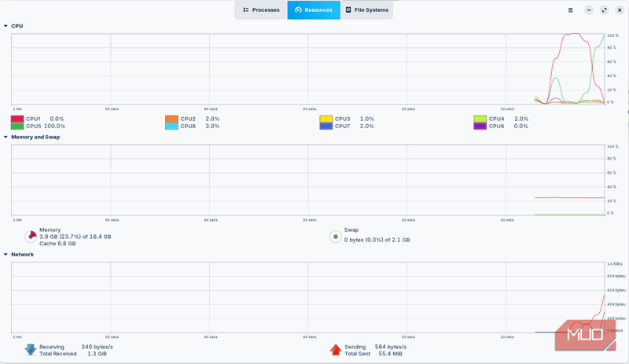Viewport: 629px width, 364px height.
Task: Open the hamburger menu button
Action: pos(571,10)
